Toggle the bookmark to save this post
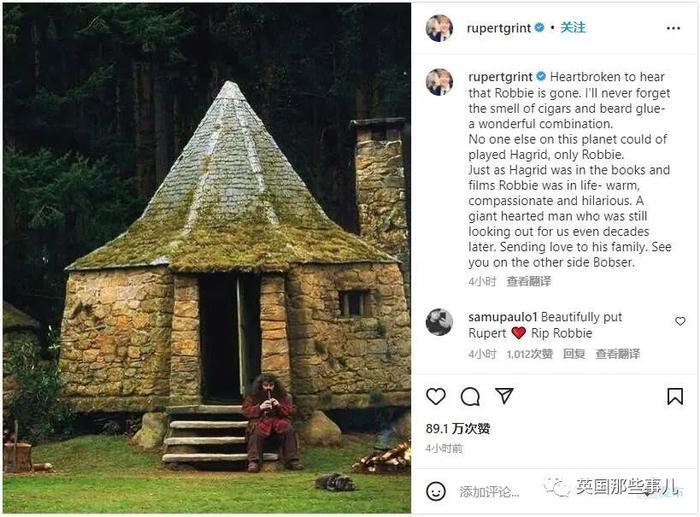 coord(675,397)
